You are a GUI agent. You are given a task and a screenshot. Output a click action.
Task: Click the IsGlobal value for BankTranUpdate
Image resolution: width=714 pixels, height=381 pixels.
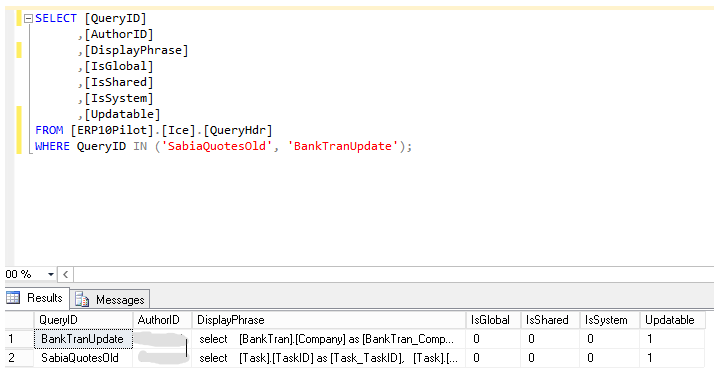pos(493,339)
